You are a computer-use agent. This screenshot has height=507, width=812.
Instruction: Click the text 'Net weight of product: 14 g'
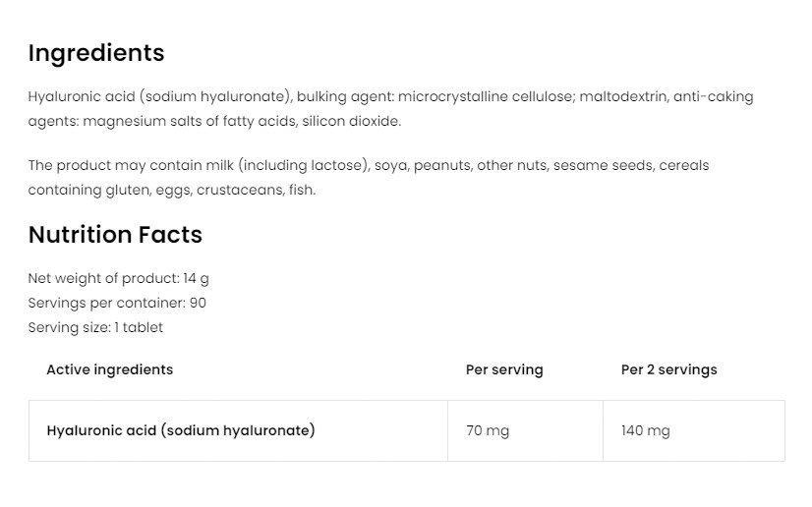(118, 279)
